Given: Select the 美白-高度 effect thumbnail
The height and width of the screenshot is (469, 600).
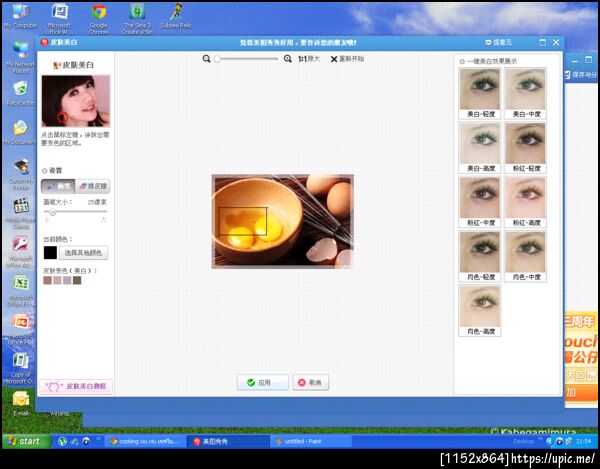Looking at the screenshot, I should (480, 148).
